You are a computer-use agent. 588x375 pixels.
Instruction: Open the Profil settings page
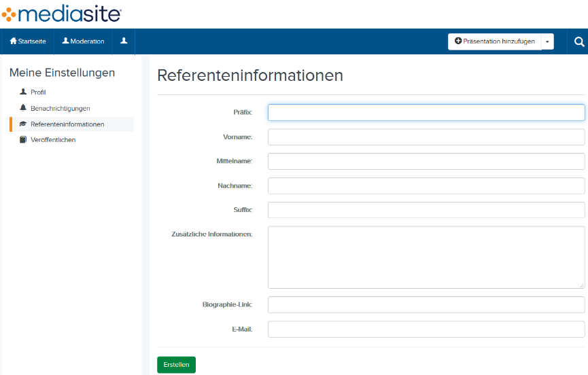(x=38, y=92)
